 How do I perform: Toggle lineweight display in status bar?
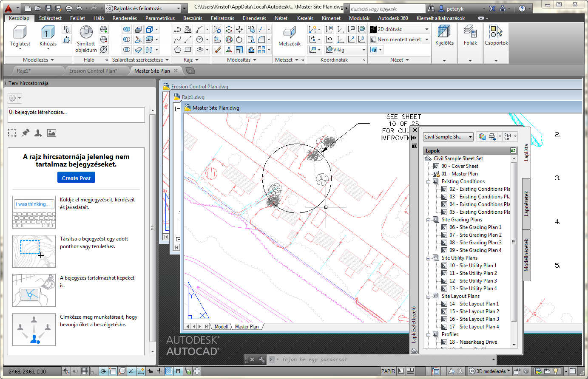tap(159, 371)
